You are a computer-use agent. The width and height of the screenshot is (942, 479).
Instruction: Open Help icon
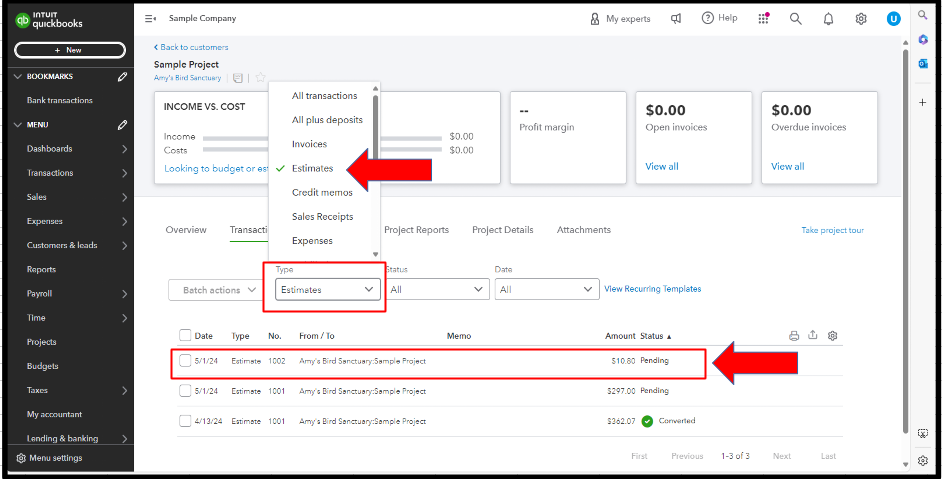708,18
